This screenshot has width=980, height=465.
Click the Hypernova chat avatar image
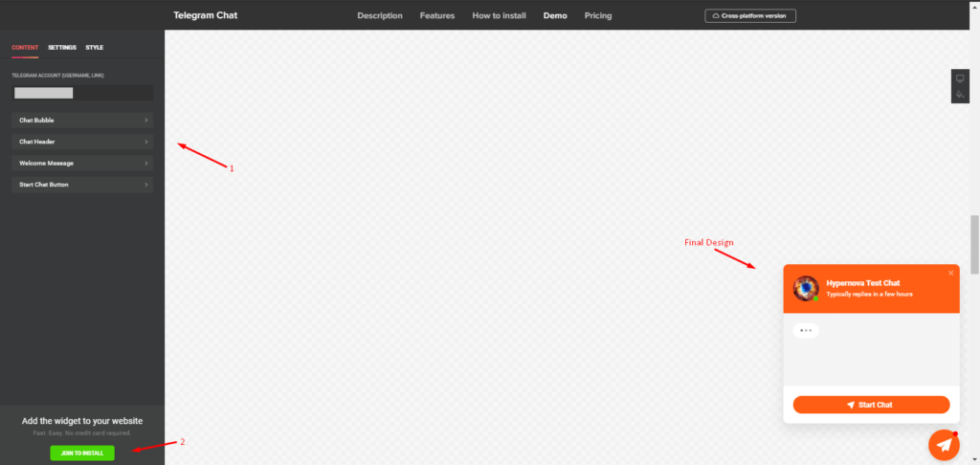pos(807,288)
